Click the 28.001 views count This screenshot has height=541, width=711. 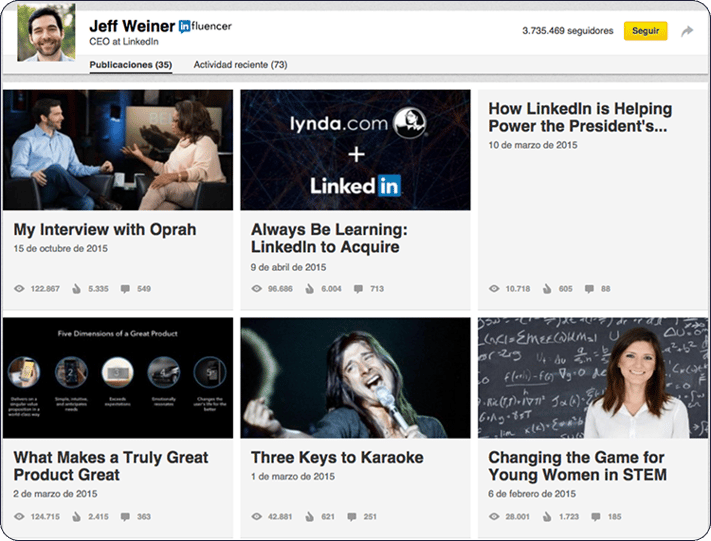point(517,517)
